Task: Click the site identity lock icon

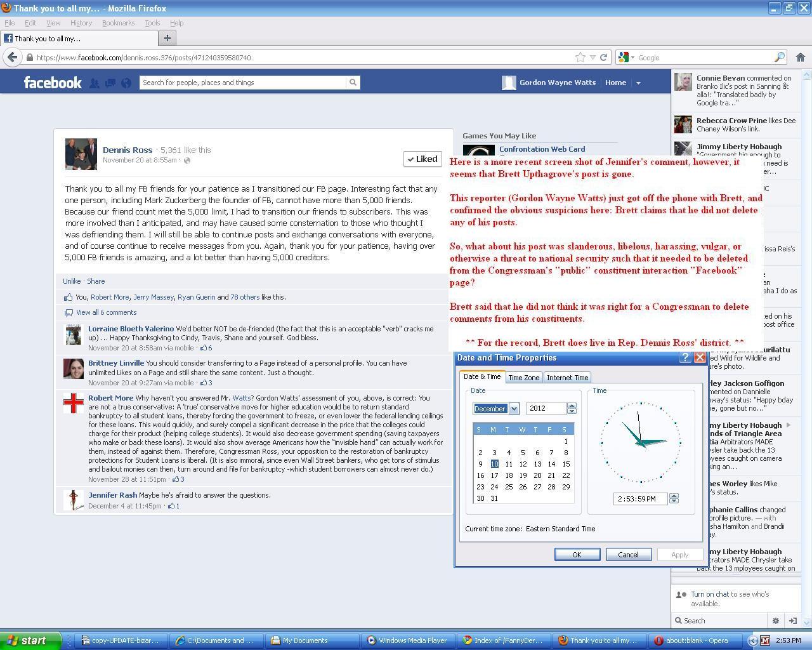Action: click(30, 57)
